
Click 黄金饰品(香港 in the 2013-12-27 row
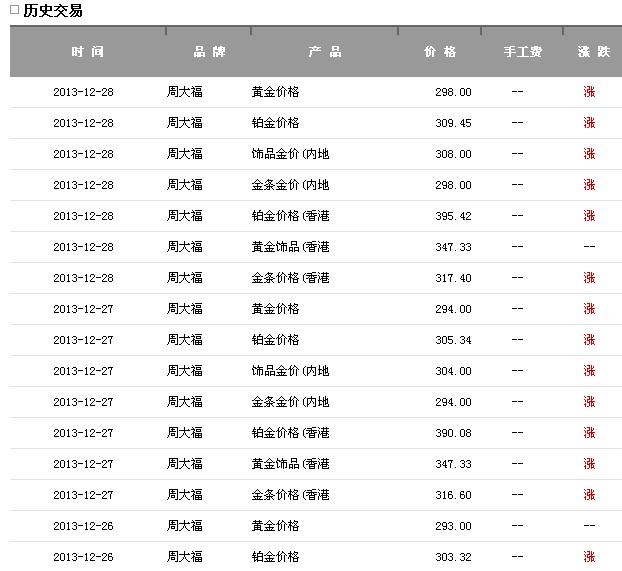(x=290, y=463)
